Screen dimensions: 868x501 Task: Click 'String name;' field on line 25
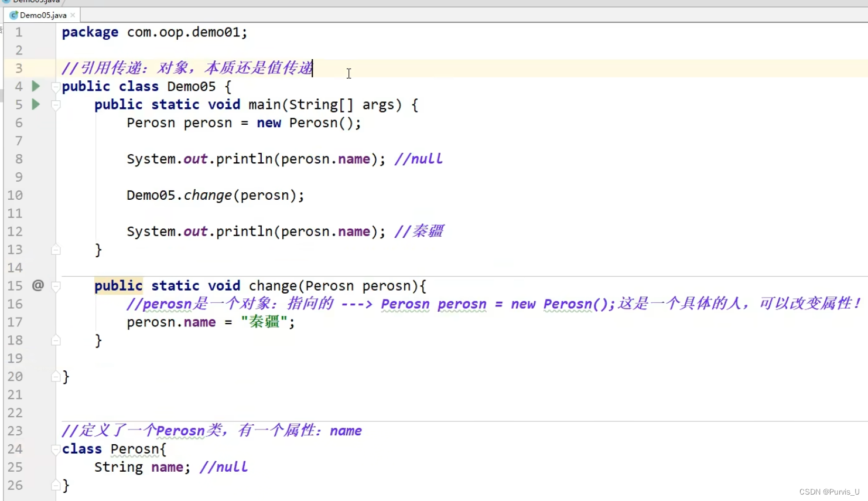142,467
